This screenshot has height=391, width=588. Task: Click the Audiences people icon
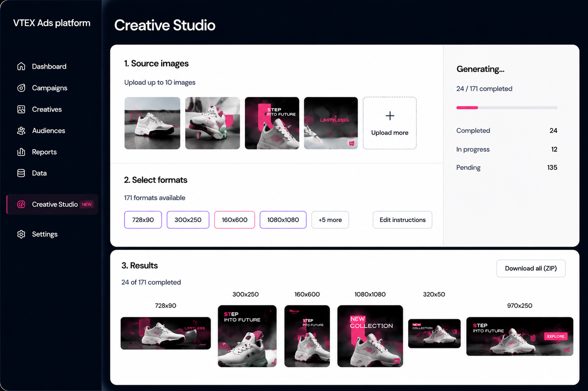tap(21, 130)
